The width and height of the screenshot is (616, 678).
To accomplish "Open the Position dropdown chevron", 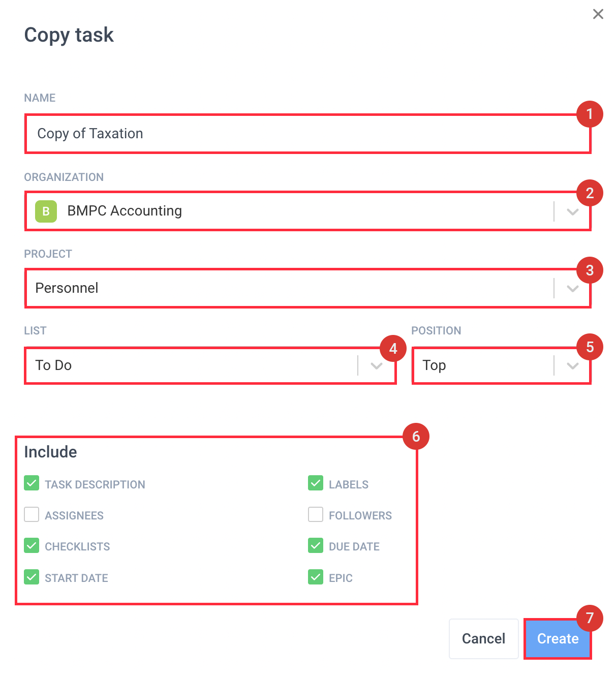I will (573, 365).
